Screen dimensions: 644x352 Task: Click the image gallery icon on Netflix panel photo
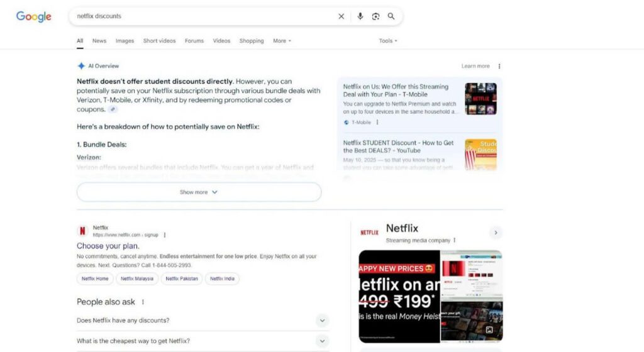[x=489, y=330]
